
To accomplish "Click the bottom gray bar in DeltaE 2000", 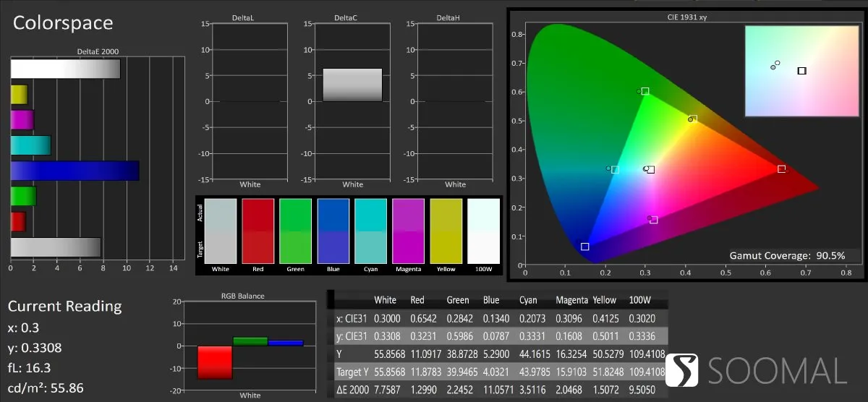I will coord(56,247).
